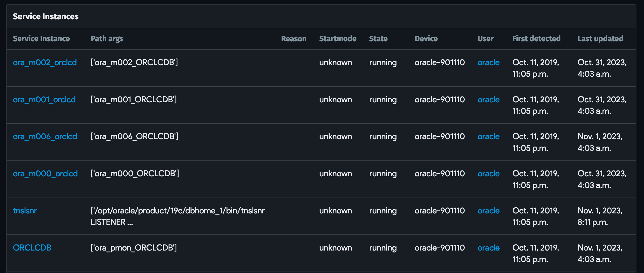This screenshot has height=273, width=644.
Task: Click the Service Instance column header
Action: (x=41, y=39)
